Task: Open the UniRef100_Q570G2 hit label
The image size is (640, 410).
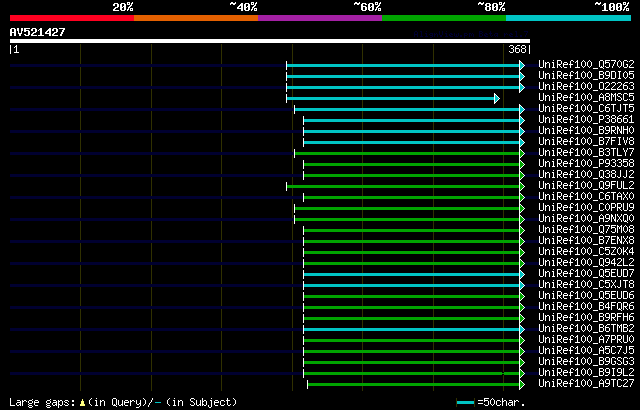Action: [x=586, y=64]
